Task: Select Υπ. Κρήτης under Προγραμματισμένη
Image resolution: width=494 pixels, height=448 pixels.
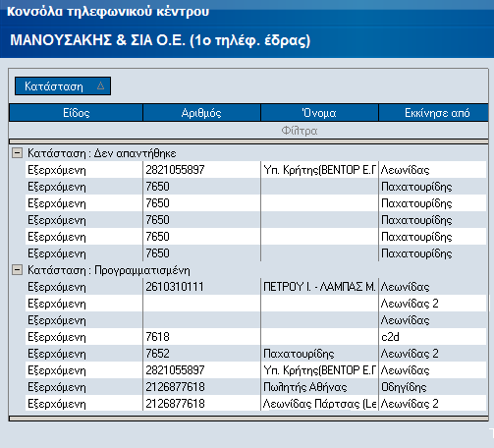Action: pos(319,370)
